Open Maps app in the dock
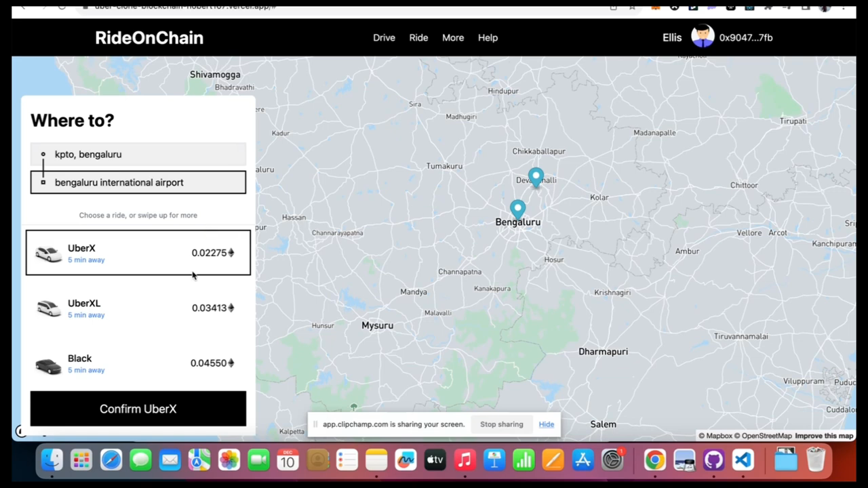This screenshot has width=868, height=488. pyautogui.click(x=199, y=460)
